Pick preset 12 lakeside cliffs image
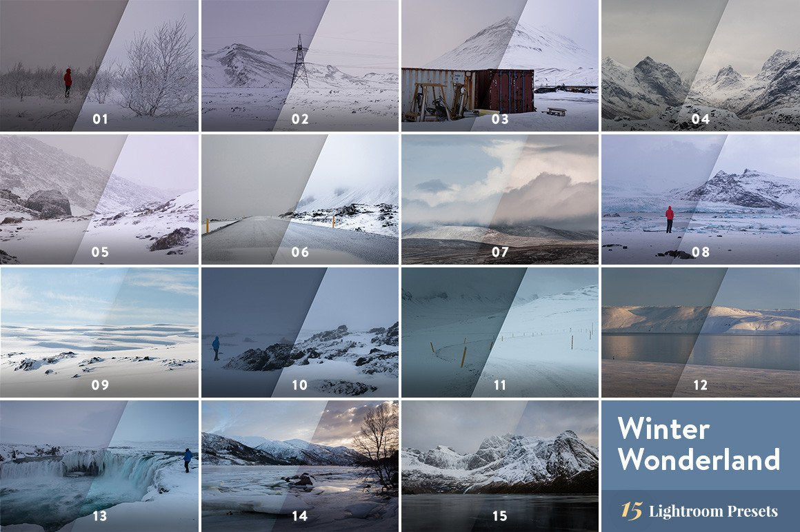The height and width of the screenshot is (532, 800). (x=701, y=332)
